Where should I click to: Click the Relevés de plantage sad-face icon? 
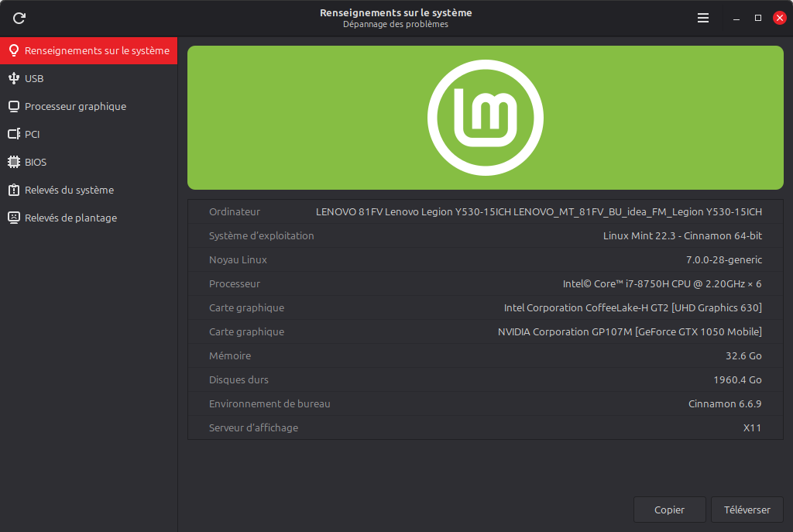pyautogui.click(x=14, y=218)
